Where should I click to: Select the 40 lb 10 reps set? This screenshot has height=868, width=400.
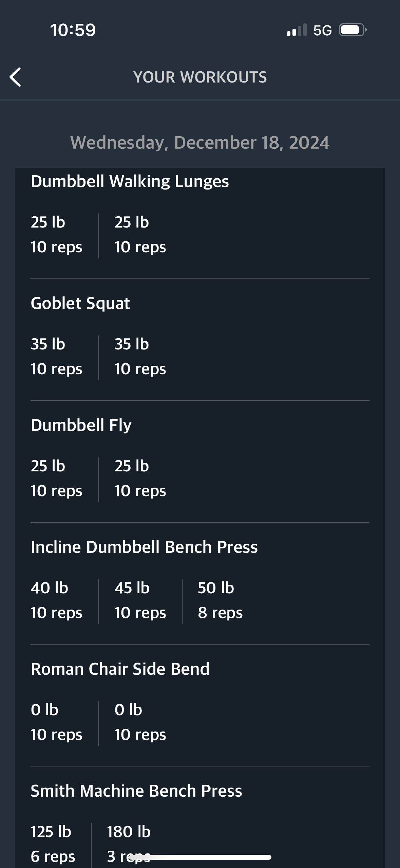coord(56,600)
